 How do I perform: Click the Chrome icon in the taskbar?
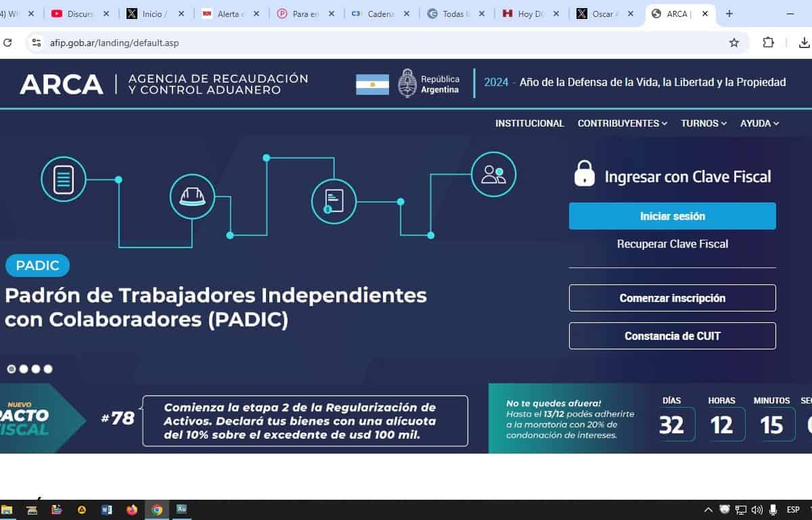coord(157,510)
